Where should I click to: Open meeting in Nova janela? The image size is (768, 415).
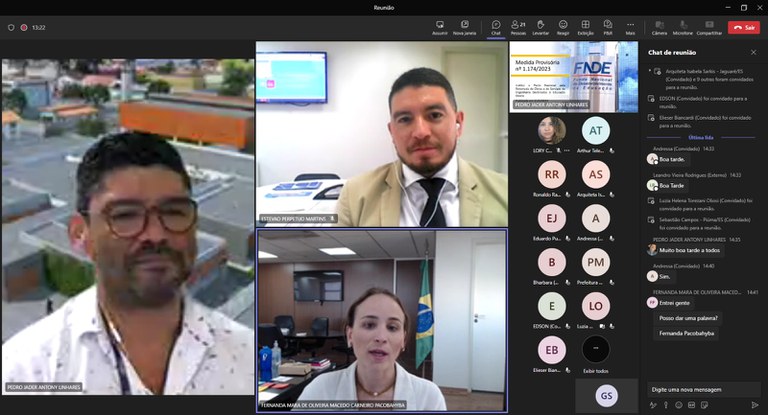pyautogui.click(x=464, y=26)
